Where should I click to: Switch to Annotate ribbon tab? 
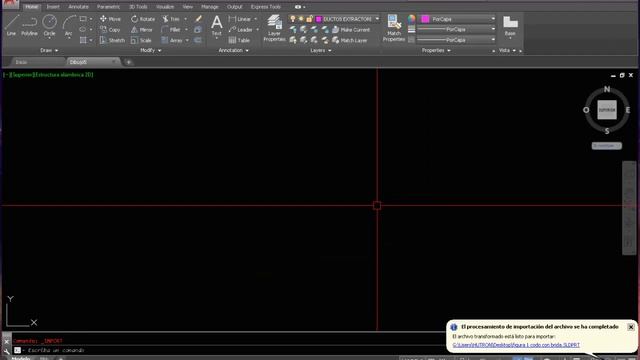coord(78,7)
